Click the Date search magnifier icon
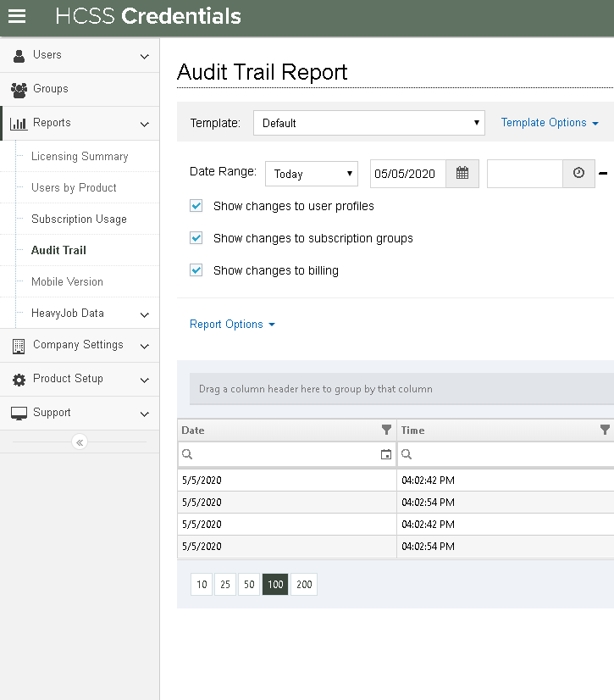Screen dimensions: 614x700 point(187,454)
